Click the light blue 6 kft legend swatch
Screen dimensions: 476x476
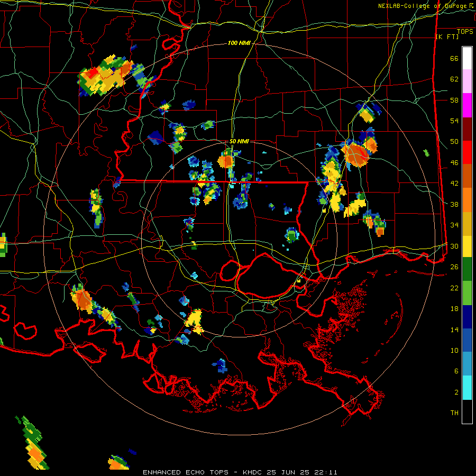[467, 364]
